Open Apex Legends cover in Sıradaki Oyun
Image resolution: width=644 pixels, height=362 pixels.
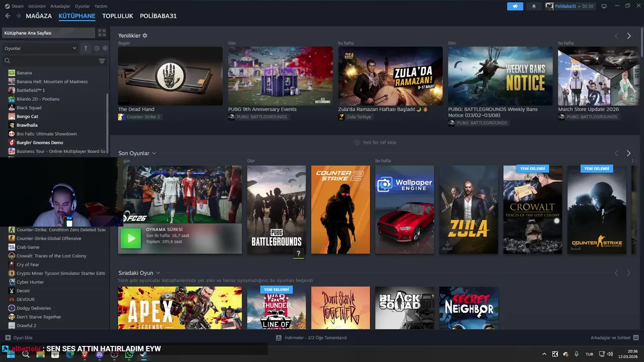pyautogui.click(x=180, y=308)
